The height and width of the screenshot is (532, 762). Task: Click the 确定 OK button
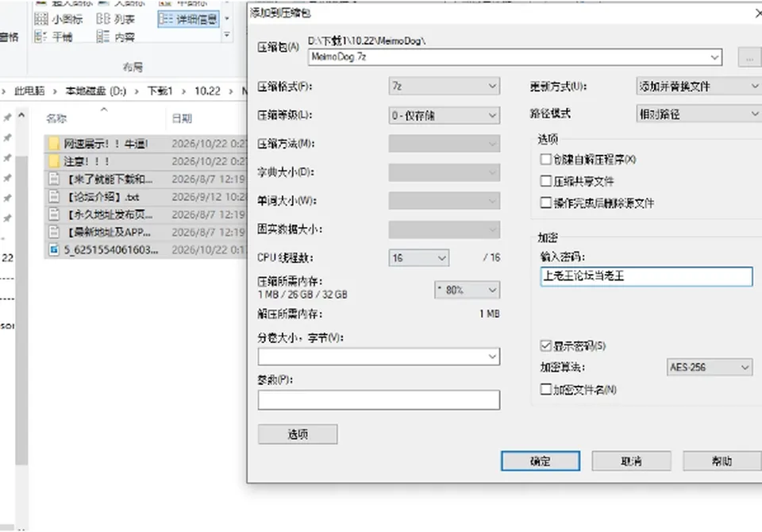(x=541, y=461)
